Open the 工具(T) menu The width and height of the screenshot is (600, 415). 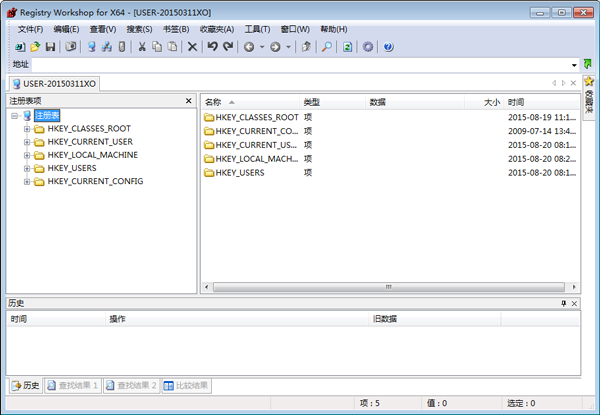[257, 29]
